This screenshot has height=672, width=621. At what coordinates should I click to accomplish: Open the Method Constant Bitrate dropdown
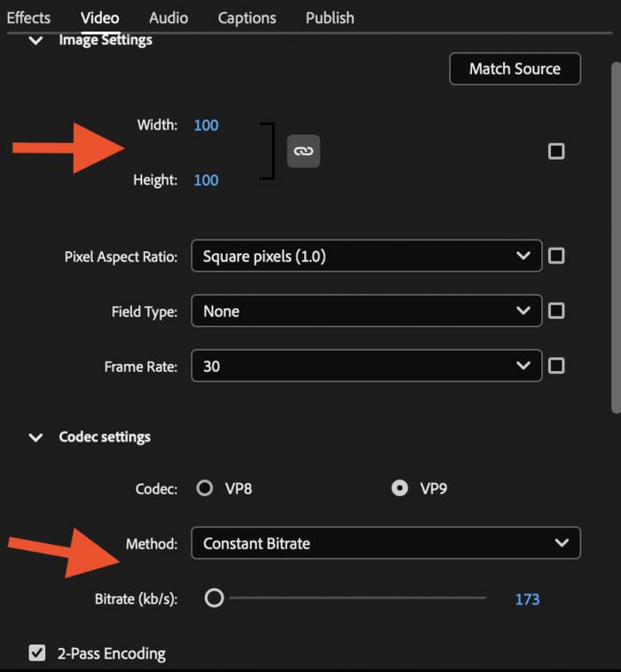pyautogui.click(x=385, y=543)
